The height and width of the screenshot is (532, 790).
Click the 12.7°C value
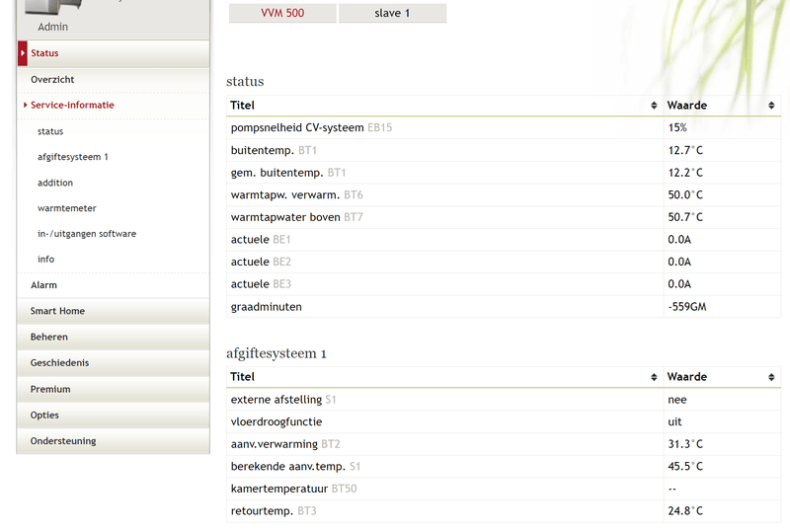pos(685,150)
